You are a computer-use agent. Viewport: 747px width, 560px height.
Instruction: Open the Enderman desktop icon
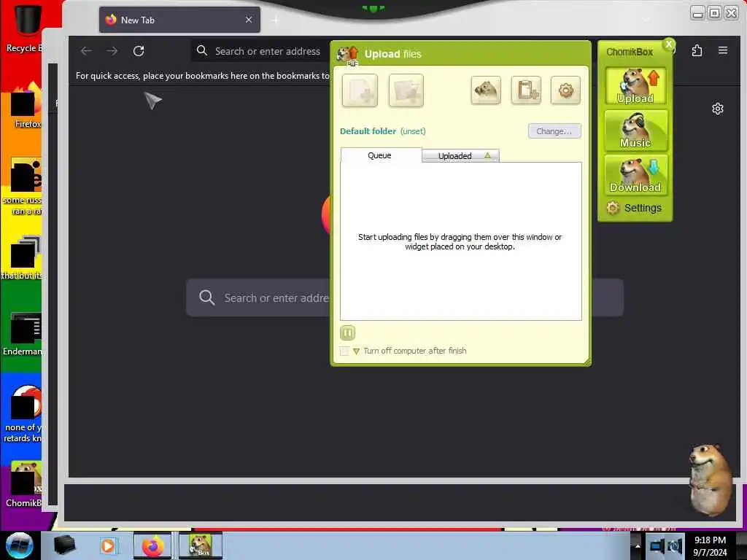(23, 335)
